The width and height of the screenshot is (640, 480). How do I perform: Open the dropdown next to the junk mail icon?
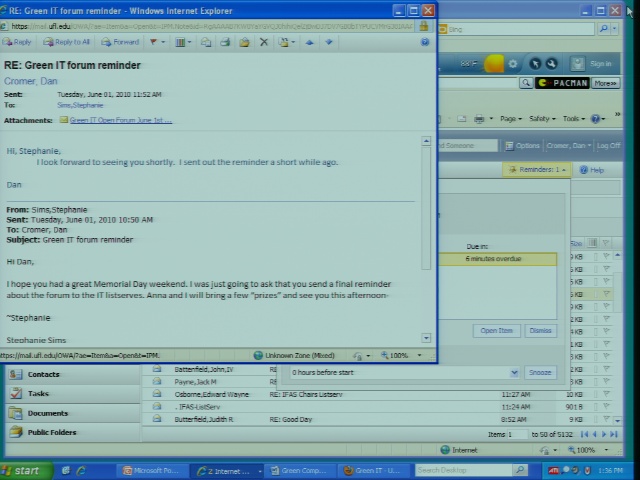[293, 42]
